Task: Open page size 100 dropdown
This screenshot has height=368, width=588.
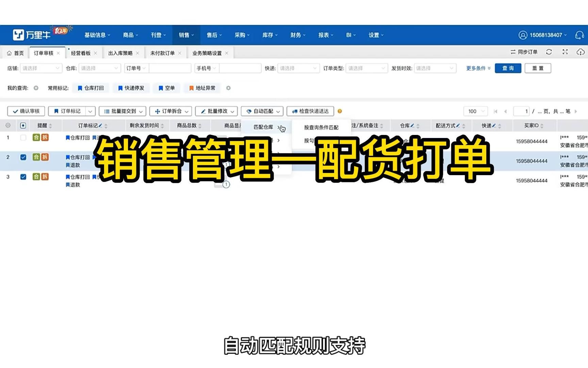Action: [476, 111]
